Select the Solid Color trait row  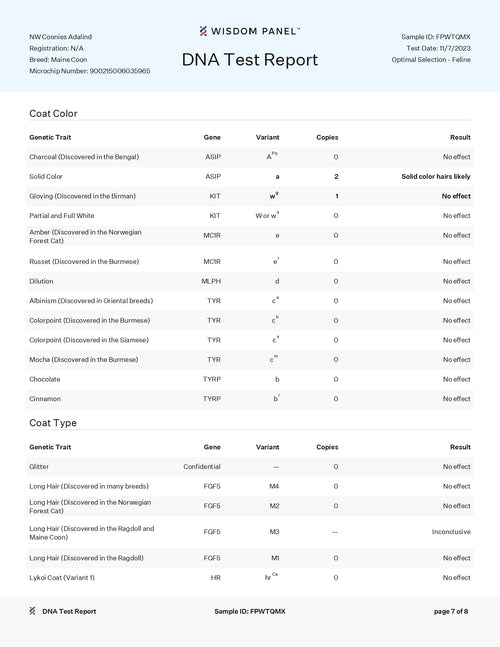250,177
